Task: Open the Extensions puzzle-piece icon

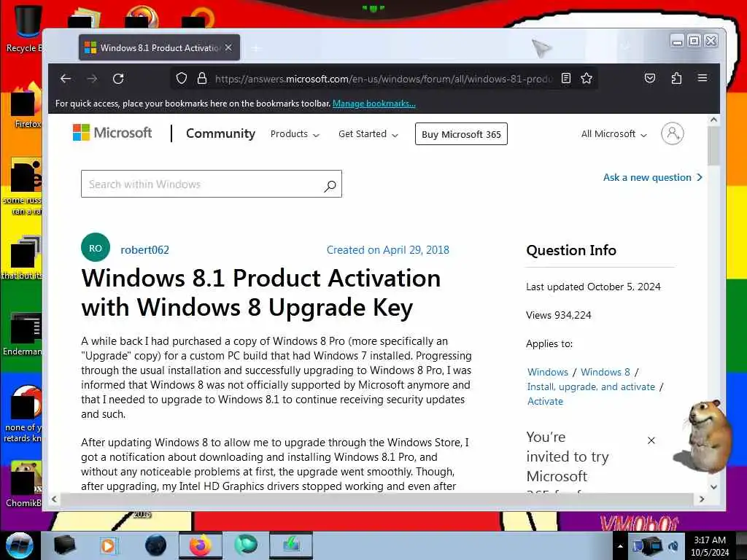Action: pyautogui.click(x=676, y=78)
